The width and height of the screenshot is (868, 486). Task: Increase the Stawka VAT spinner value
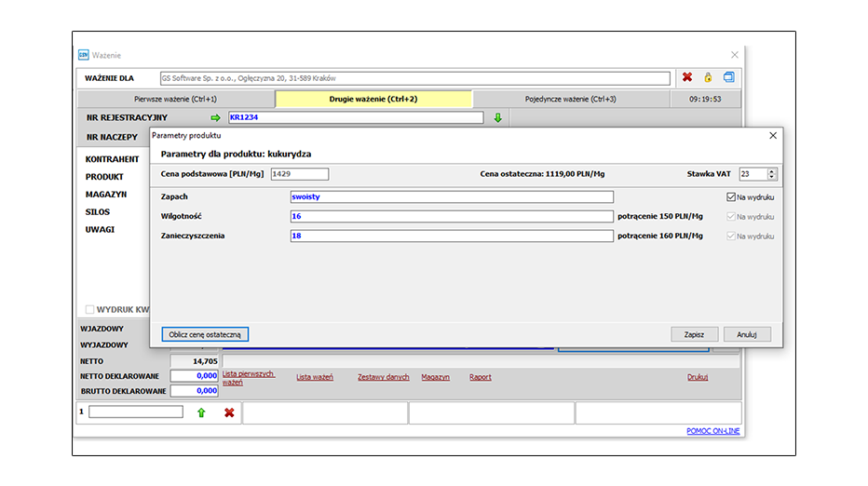771,170
